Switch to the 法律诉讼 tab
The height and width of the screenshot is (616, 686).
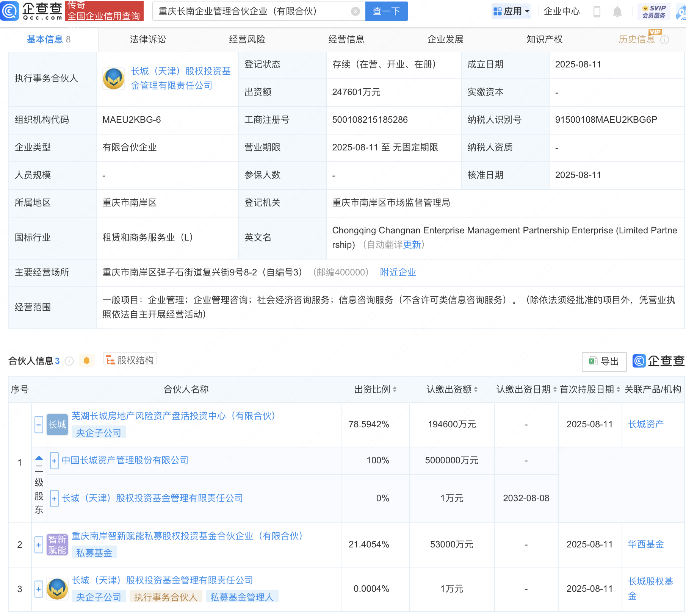click(x=148, y=39)
